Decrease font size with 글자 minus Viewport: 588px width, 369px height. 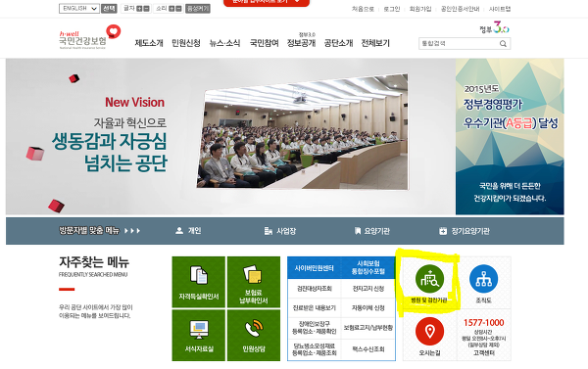point(146,8)
